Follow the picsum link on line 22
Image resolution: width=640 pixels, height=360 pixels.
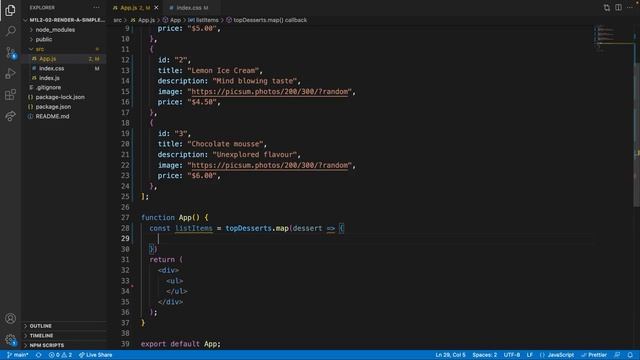click(x=270, y=165)
